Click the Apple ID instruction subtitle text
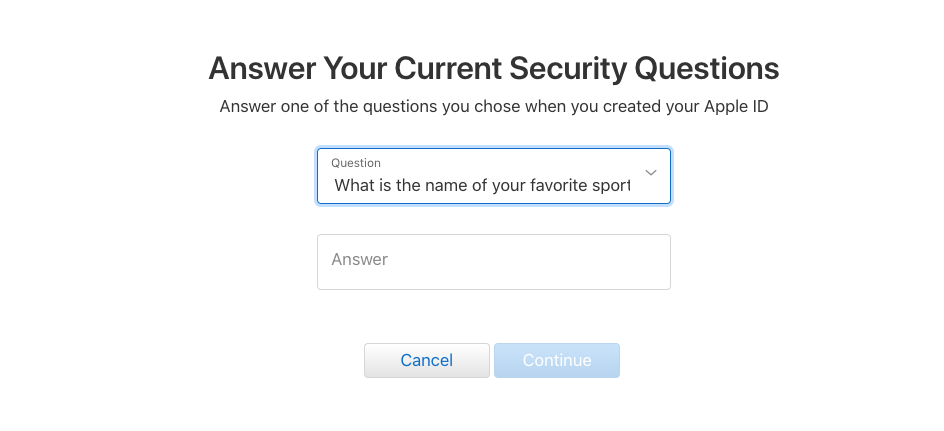Viewport: 944px width, 431px height. pyautogui.click(x=493, y=106)
